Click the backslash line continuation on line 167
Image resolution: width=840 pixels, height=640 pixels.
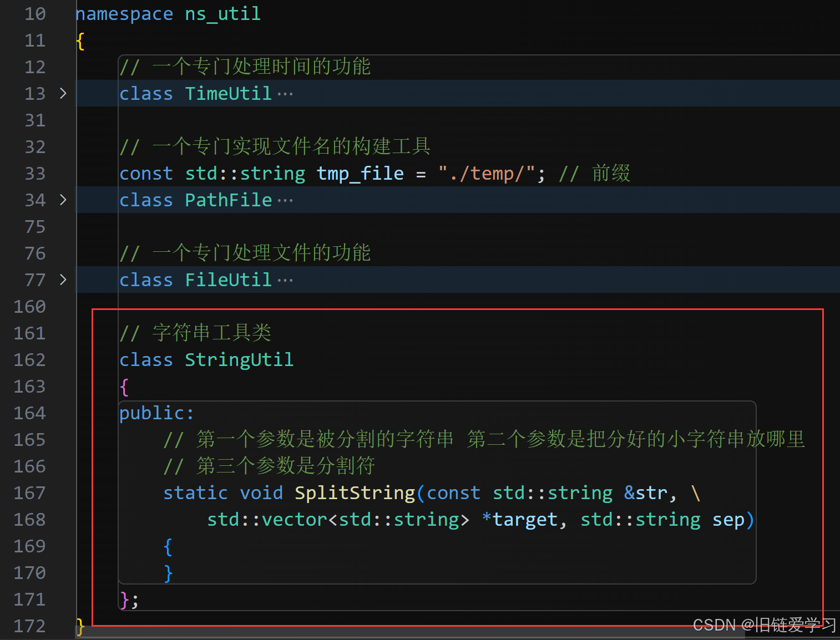point(696,492)
